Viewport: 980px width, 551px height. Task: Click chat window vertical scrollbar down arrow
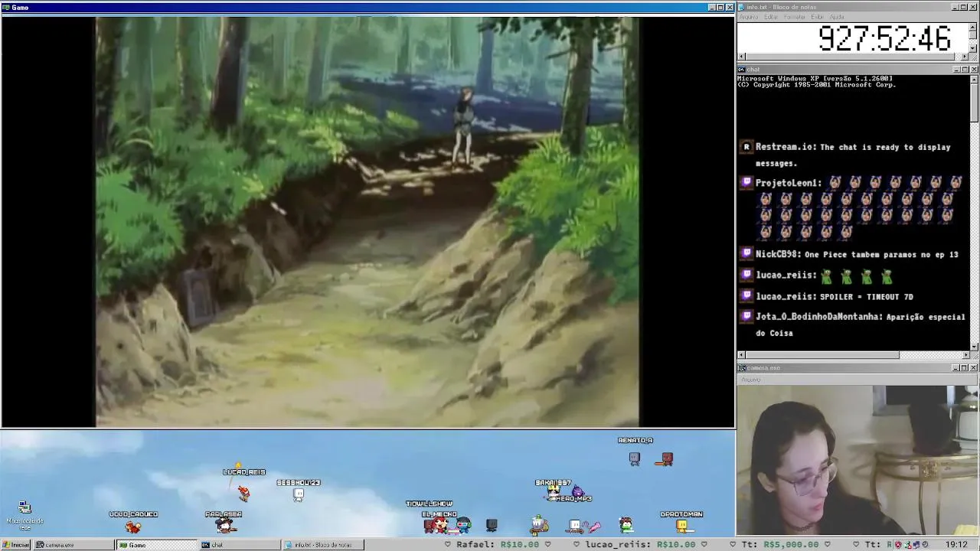coord(973,346)
